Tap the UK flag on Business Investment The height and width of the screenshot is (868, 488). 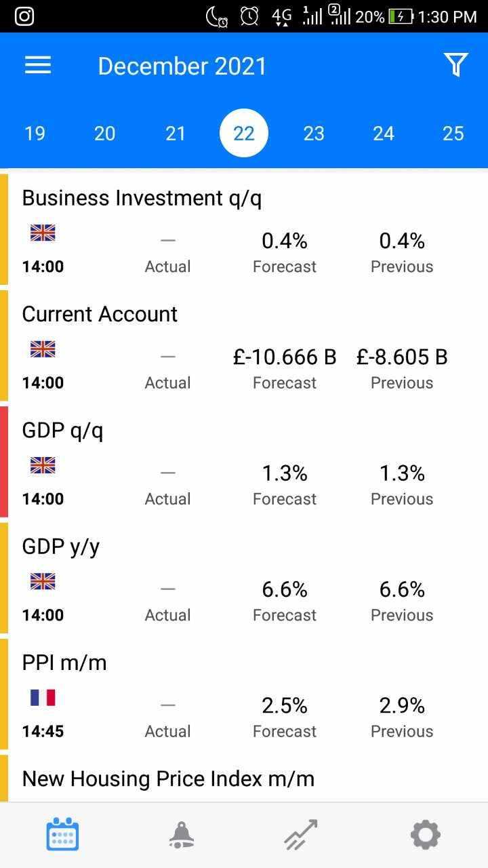[43, 233]
